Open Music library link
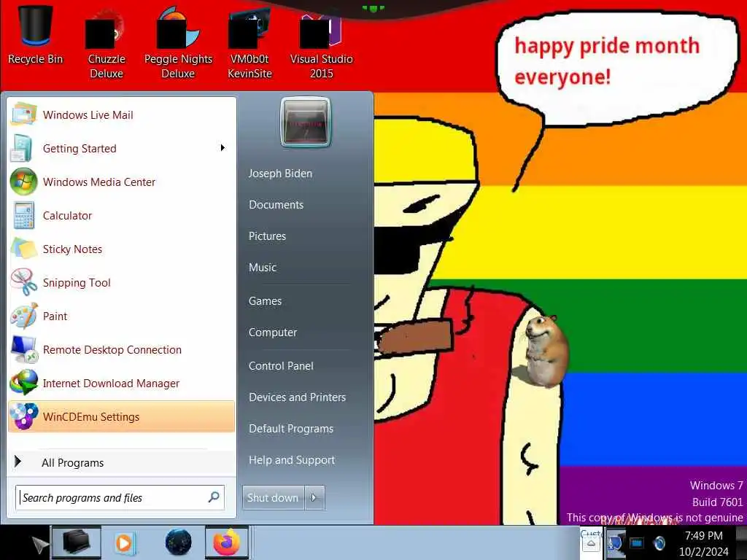 [263, 268]
